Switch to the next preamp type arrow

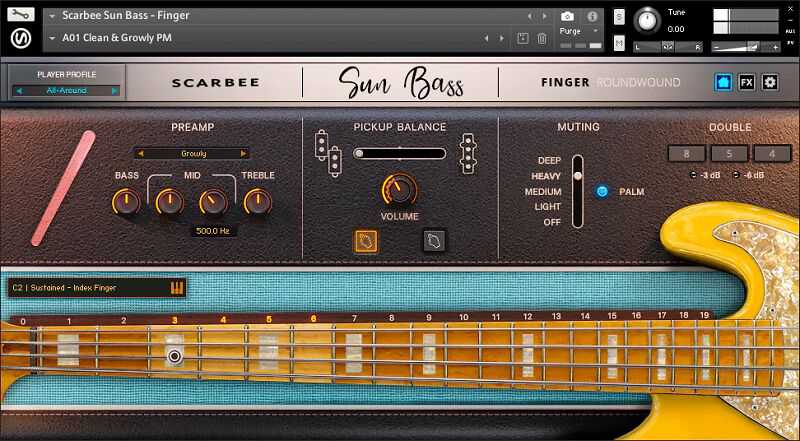click(243, 153)
